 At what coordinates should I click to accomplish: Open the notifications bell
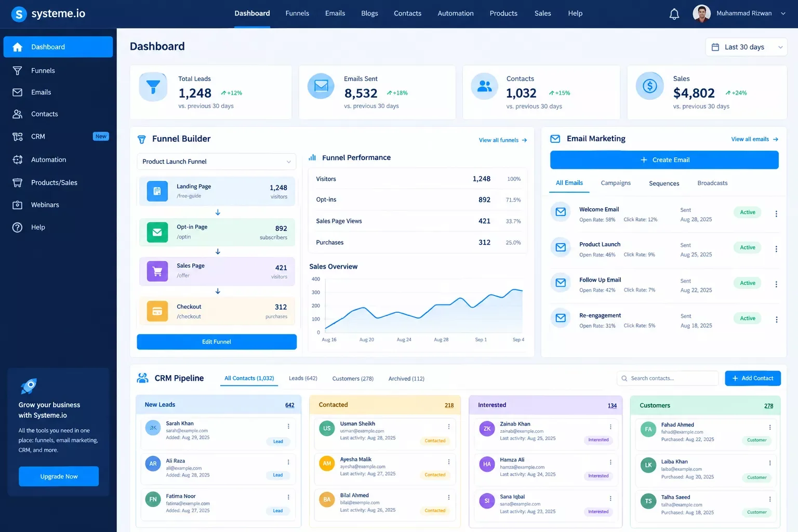pos(674,14)
